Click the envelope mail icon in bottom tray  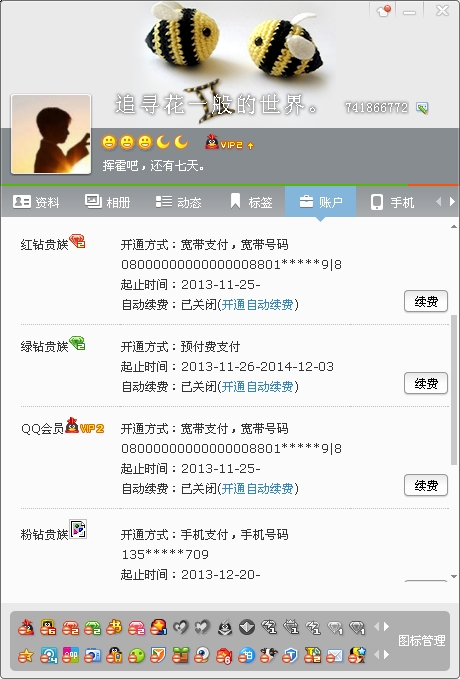(x=335, y=656)
